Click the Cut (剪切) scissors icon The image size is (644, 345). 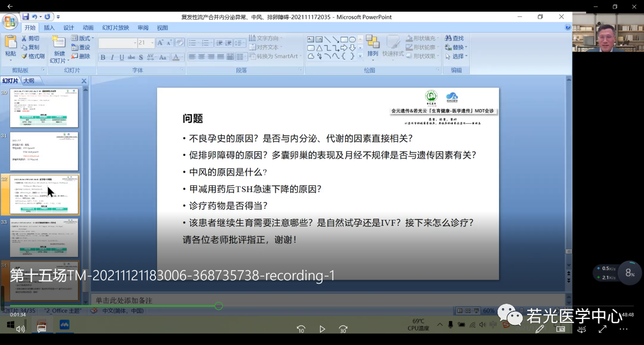[24, 39]
